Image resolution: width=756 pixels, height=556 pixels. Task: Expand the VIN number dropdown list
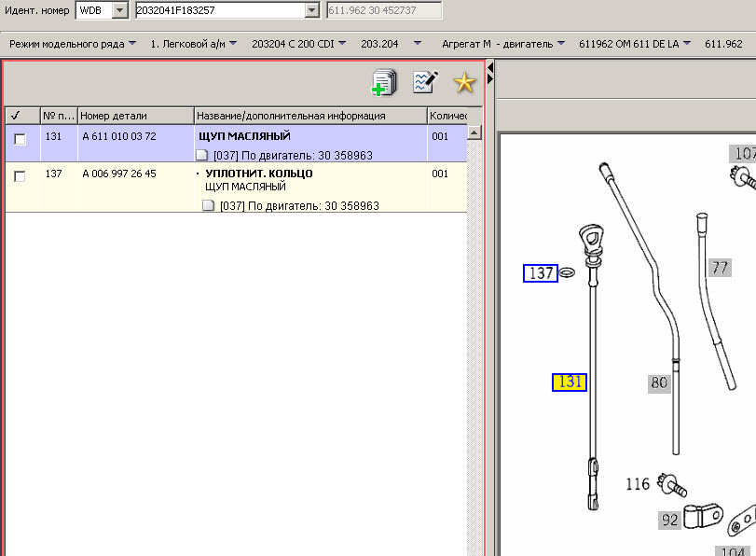[312, 10]
